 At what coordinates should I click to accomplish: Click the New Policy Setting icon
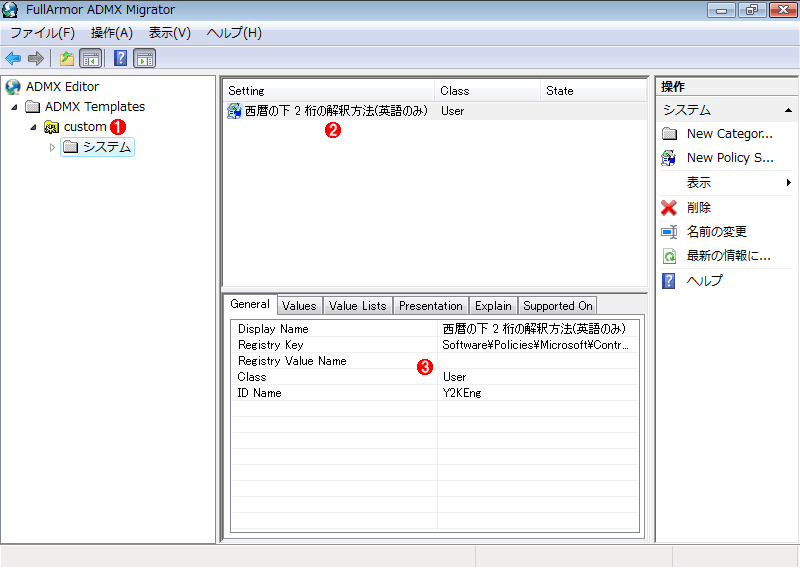tap(669, 158)
